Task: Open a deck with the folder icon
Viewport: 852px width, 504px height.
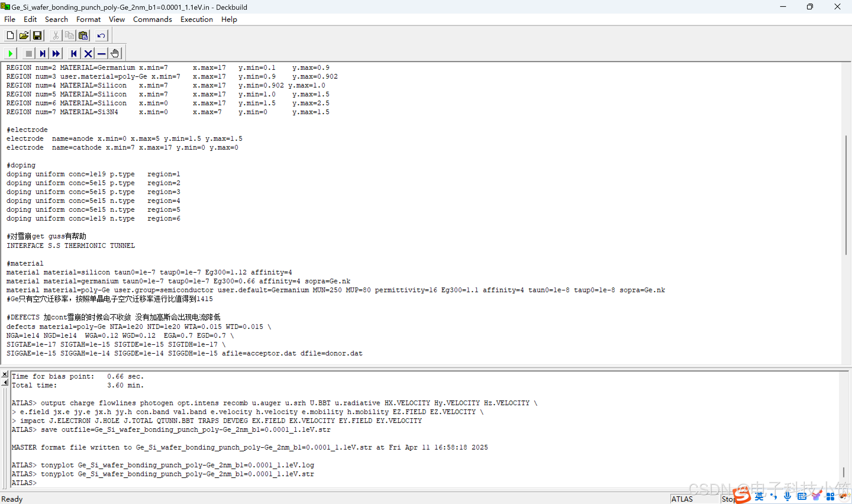Action: tap(24, 35)
